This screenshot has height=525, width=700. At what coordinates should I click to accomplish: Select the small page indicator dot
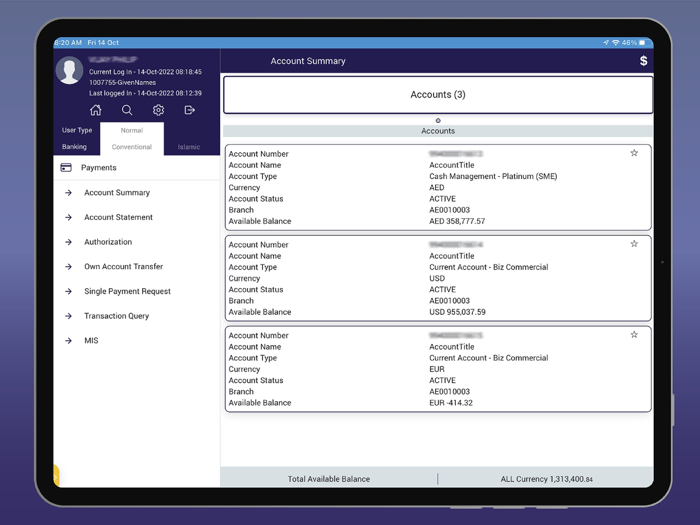coord(438,121)
